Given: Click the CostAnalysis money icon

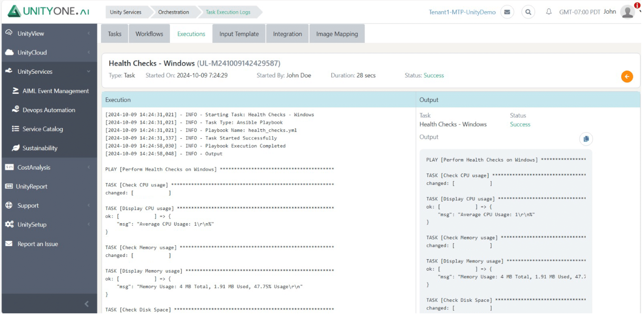Looking at the screenshot, I should (x=9, y=167).
